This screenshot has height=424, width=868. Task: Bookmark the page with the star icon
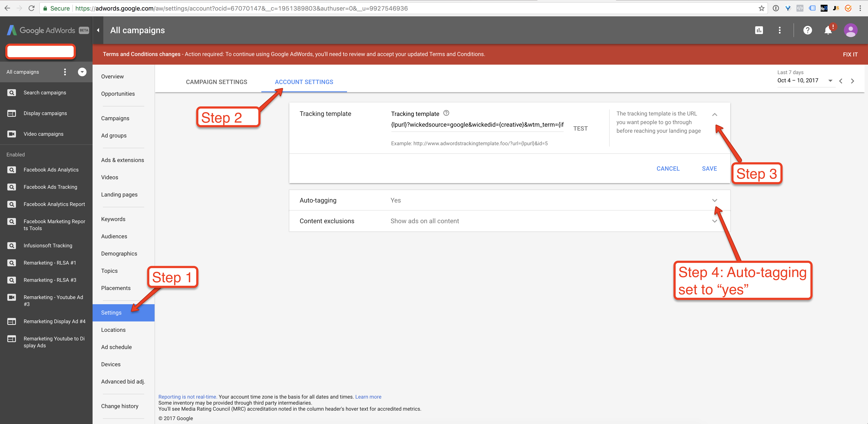pyautogui.click(x=761, y=8)
